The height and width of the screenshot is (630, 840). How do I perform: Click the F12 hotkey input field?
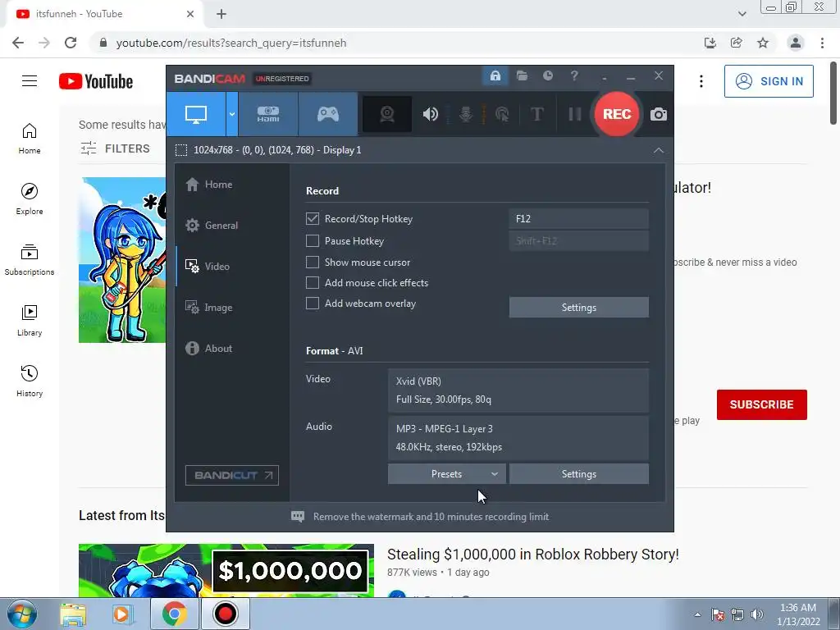tap(578, 218)
